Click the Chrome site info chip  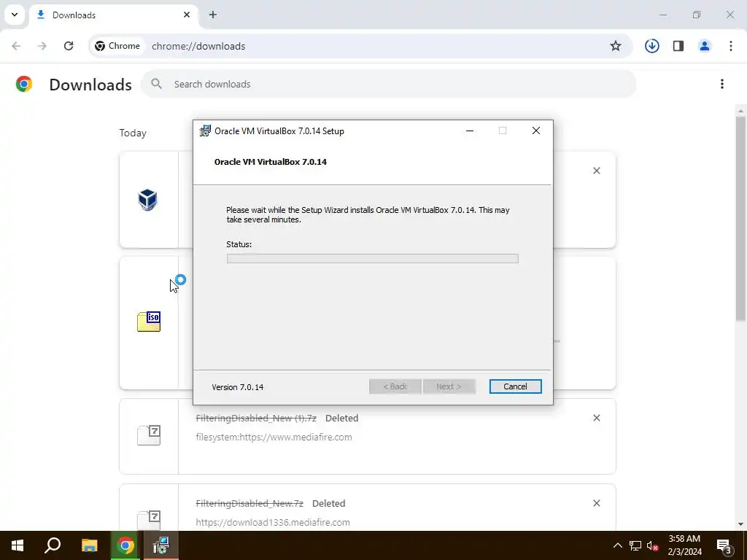(x=117, y=46)
